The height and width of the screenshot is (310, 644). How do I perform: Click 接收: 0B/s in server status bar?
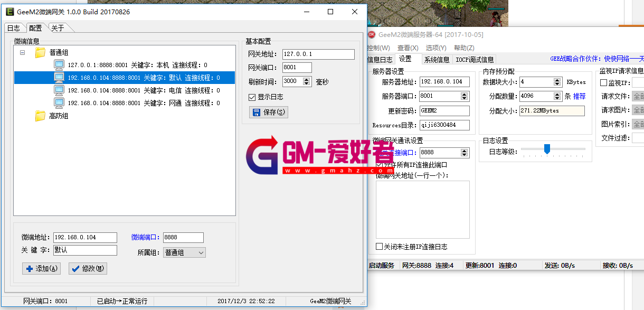point(618,265)
